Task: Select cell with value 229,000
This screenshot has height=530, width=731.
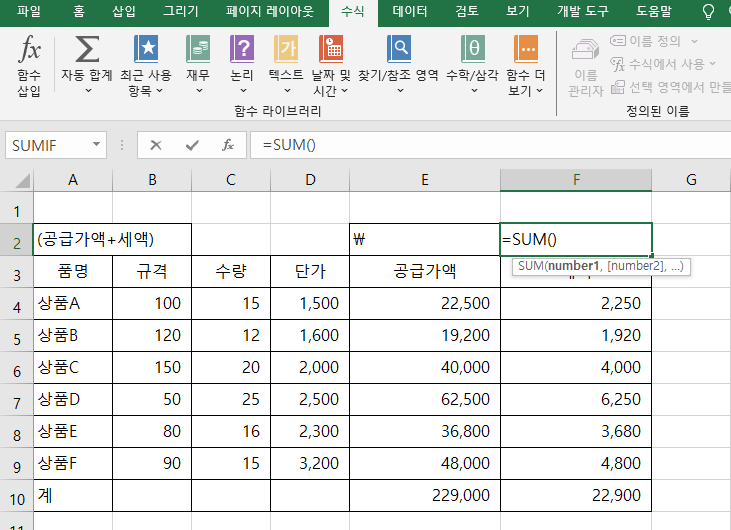Action: point(425,496)
